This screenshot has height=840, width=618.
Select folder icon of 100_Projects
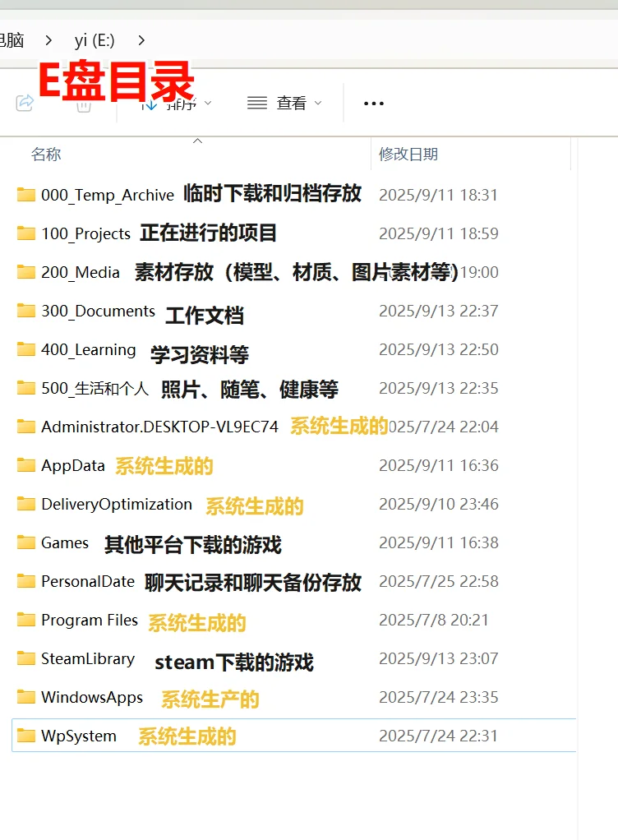click(x=25, y=233)
